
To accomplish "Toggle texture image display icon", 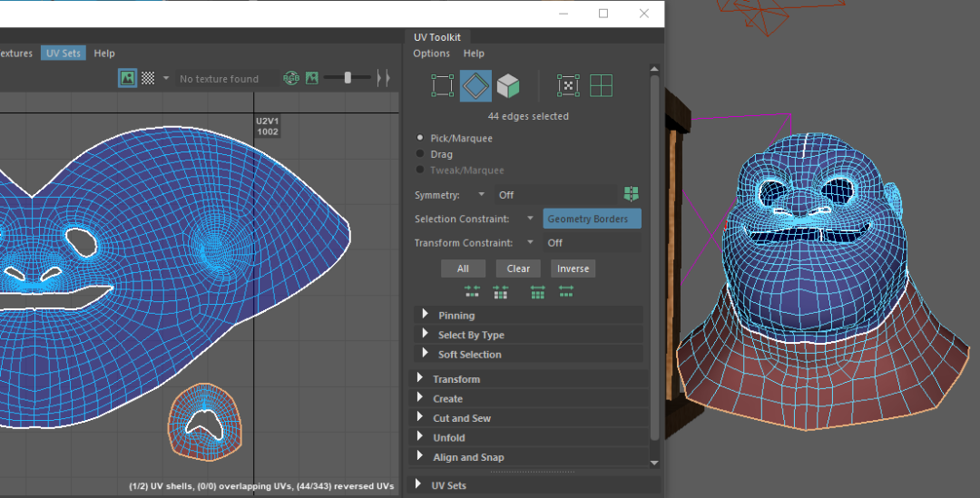I will pos(127,79).
